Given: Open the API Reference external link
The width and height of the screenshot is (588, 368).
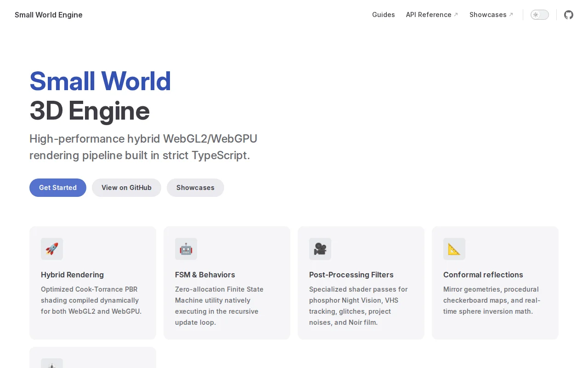Looking at the screenshot, I should pos(432,15).
